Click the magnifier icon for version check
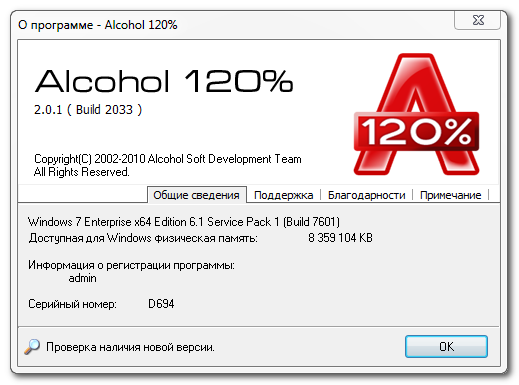This screenshot has width=519, height=385. coord(32,347)
